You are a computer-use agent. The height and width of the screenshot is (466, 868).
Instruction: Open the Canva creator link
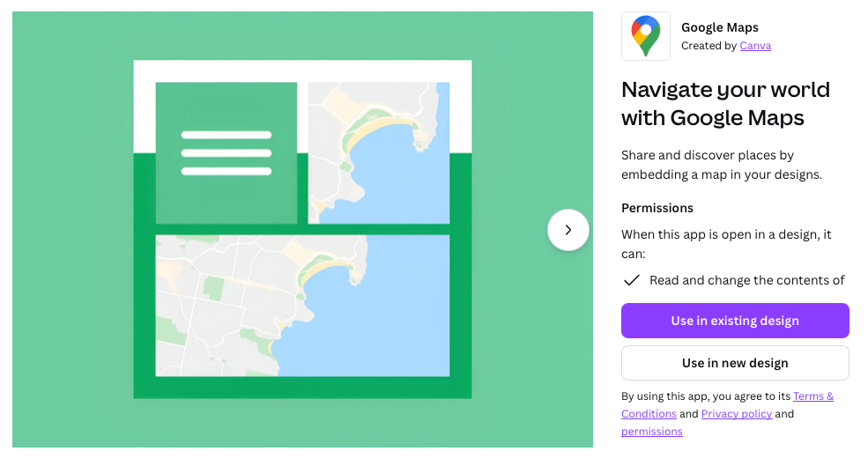[755, 46]
